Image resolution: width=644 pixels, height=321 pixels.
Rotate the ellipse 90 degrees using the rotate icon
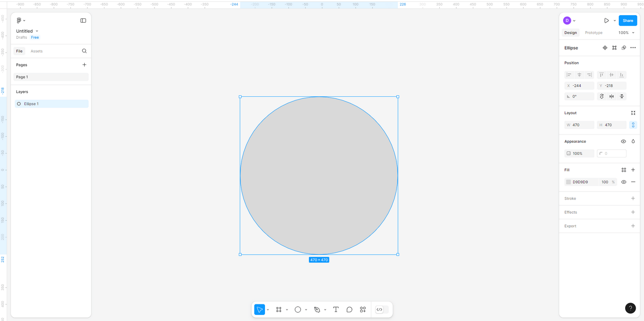tap(601, 96)
